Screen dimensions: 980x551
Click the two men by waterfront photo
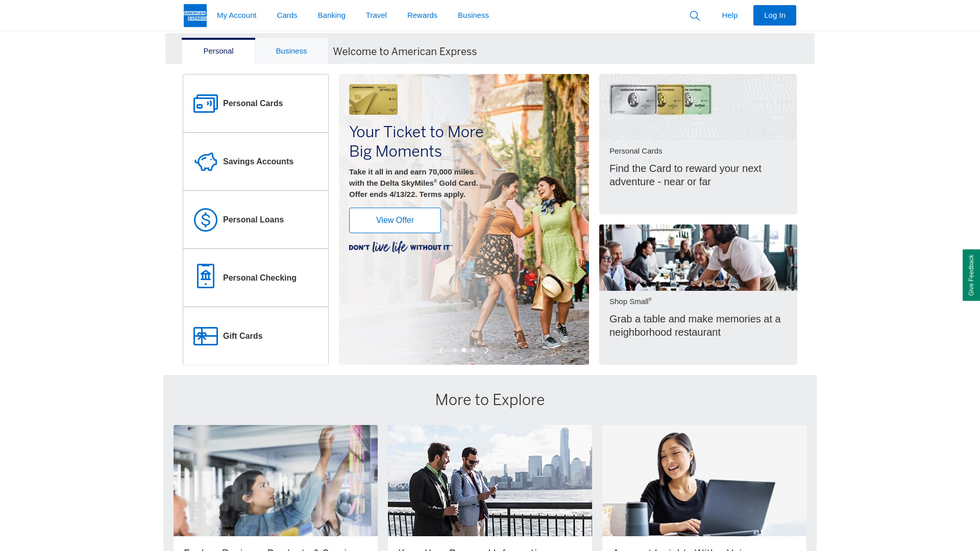pyautogui.click(x=490, y=481)
